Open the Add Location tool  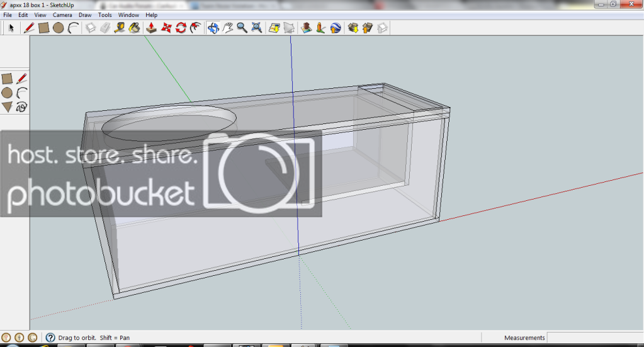(x=274, y=28)
